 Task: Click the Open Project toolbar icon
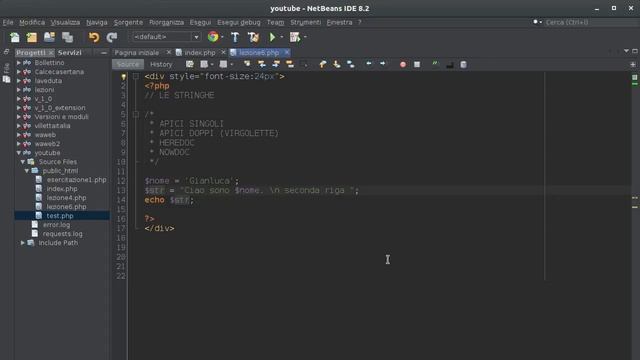click(49, 37)
